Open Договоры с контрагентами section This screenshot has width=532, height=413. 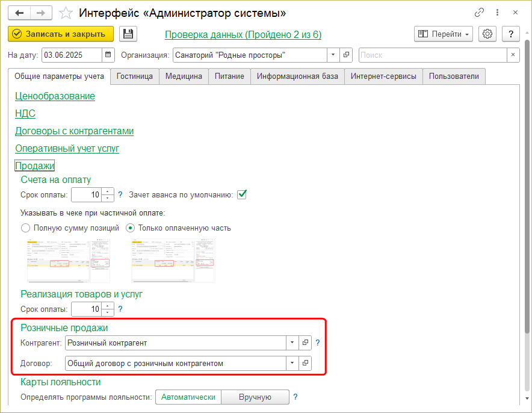pos(74,131)
